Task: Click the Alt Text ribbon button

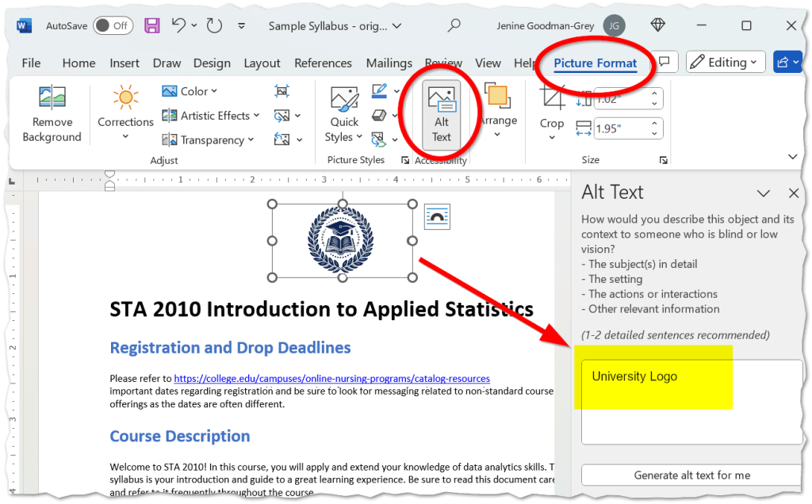Action: click(x=441, y=115)
